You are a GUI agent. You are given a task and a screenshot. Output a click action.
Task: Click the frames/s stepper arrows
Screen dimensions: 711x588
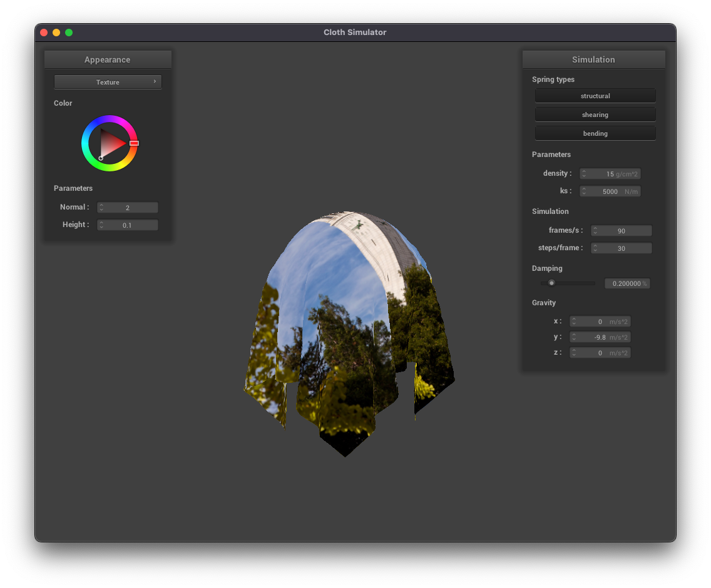(595, 231)
